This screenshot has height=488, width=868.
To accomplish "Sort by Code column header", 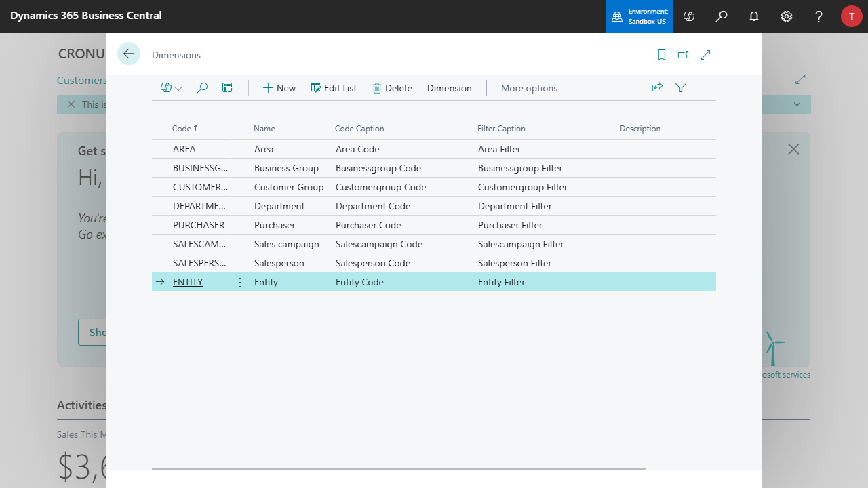I will pyautogui.click(x=185, y=129).
